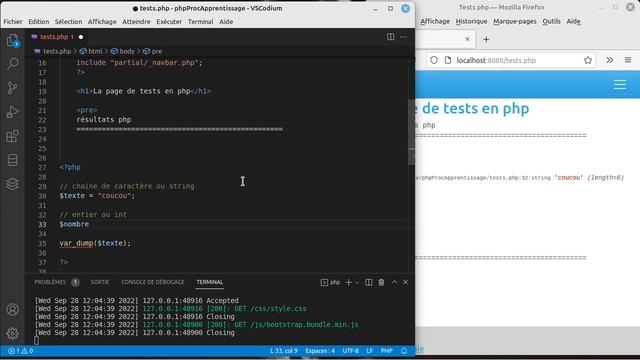Open Firefox Outils menu

551,21
